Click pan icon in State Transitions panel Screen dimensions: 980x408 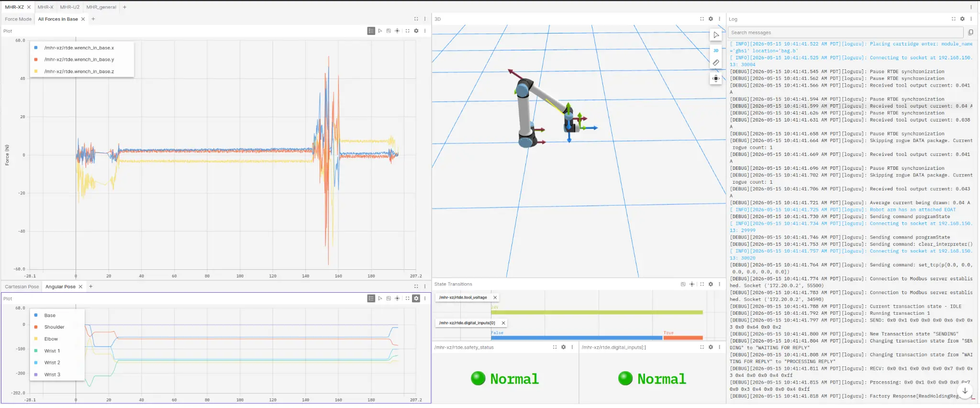(x=692, y=284)
